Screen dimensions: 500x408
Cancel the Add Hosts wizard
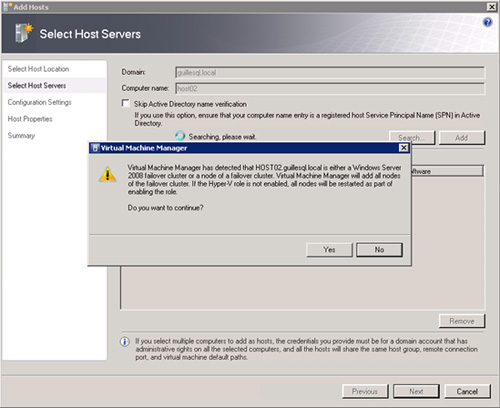[x=467, y=391]
